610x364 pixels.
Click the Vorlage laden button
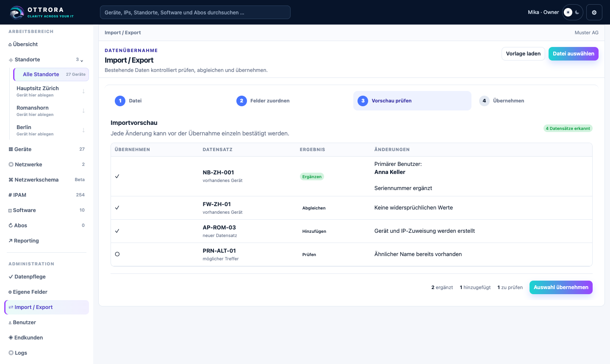click(x=523, y=54)
